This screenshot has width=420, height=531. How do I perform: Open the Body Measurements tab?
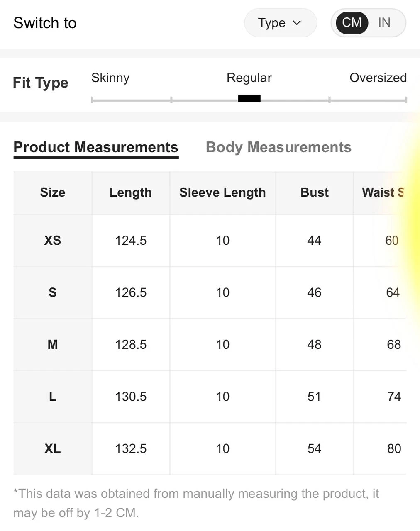coord(278,147)
